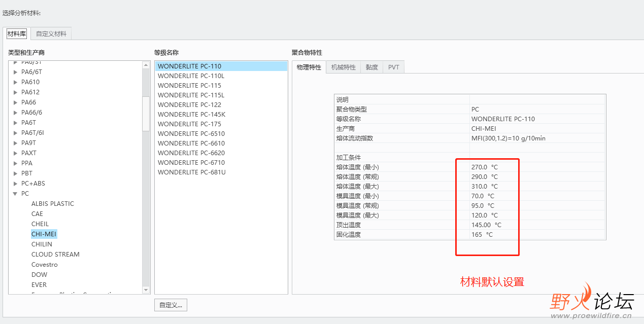
Task: Select grade WONDERLITE PC-681U
Action: pos(221,172)
